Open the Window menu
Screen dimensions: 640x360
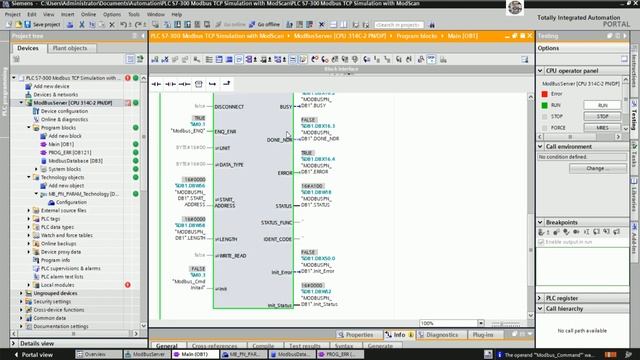tap(156, 14)
